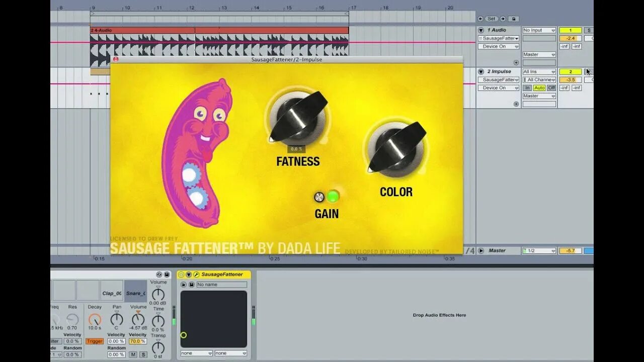Click the orange Trigger button
The height and width of the screenshot is (362, 644).
[x=95, y=341]
